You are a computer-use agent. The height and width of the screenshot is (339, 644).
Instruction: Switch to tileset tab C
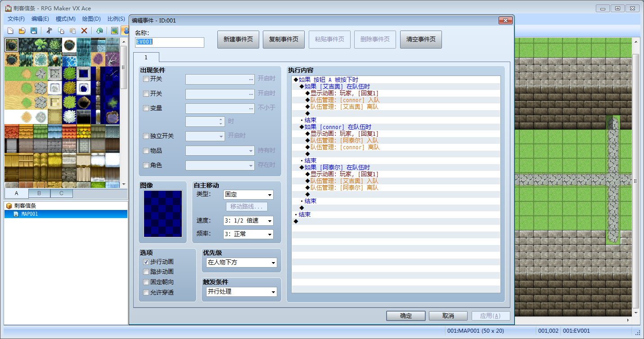pos(61,193)
